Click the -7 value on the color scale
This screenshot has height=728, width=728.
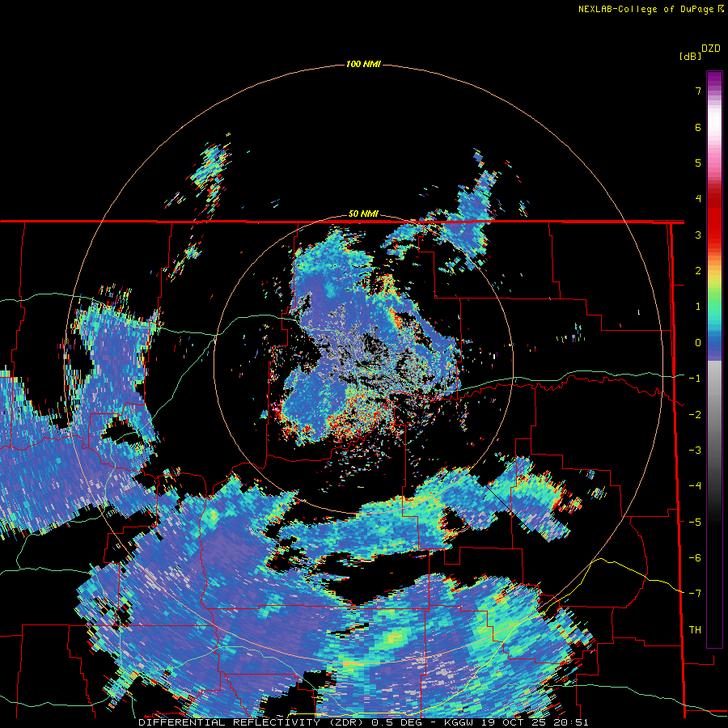[x=695, y=594]
